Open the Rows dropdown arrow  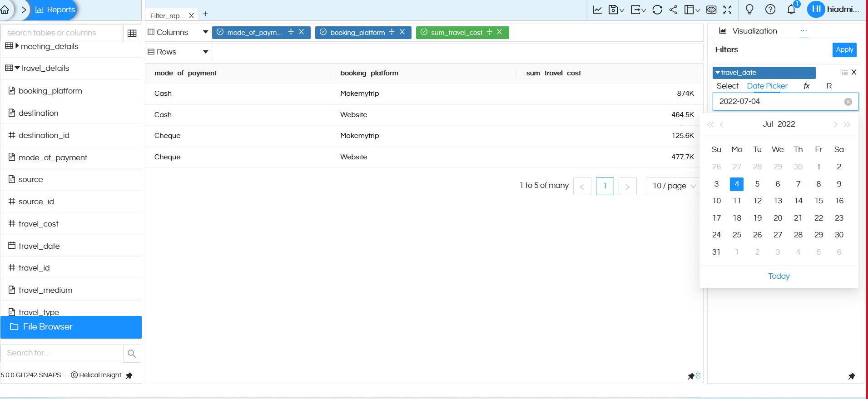(205, 52)
